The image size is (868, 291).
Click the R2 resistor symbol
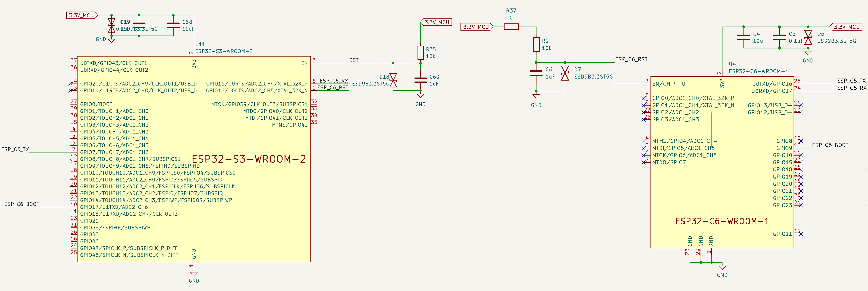tap(536, 44)
